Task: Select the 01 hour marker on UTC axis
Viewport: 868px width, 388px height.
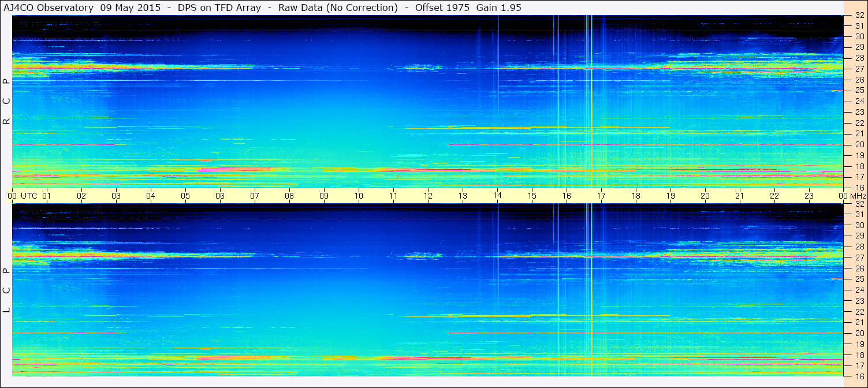Action: (47, 196)
